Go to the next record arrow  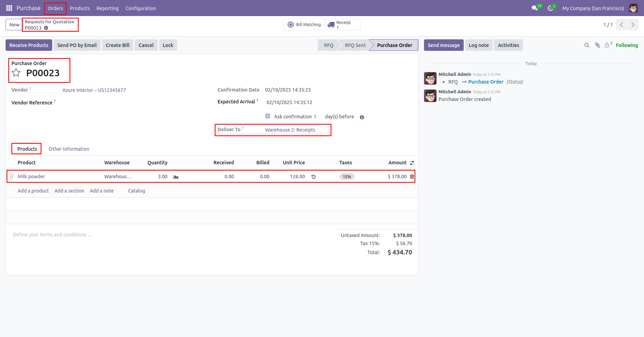[x=633, y=25]
